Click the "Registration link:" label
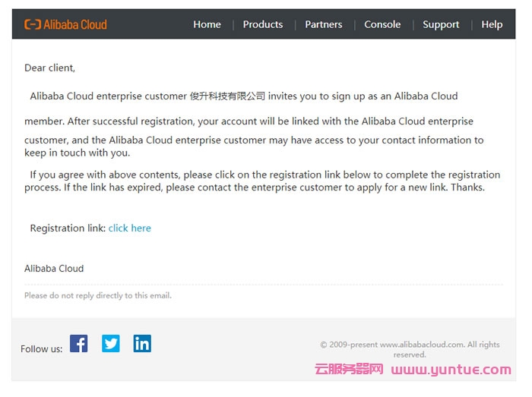 [x=68, y=228]
